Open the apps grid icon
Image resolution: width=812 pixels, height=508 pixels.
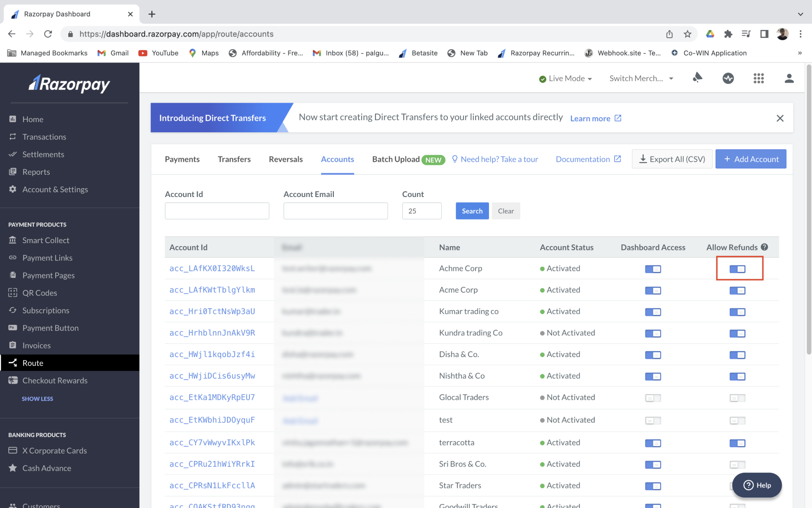pyautogui.click(x=759, y=78)
